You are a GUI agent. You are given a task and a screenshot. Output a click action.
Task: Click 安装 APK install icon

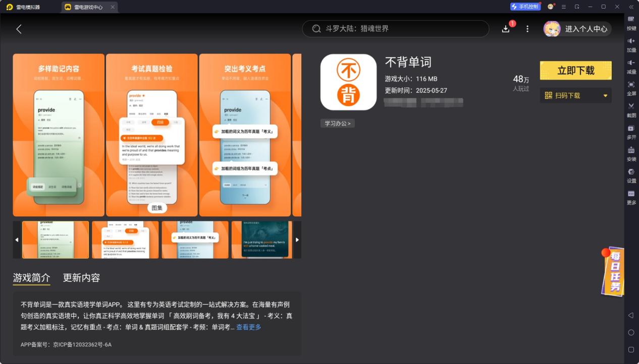click(631, 153)
